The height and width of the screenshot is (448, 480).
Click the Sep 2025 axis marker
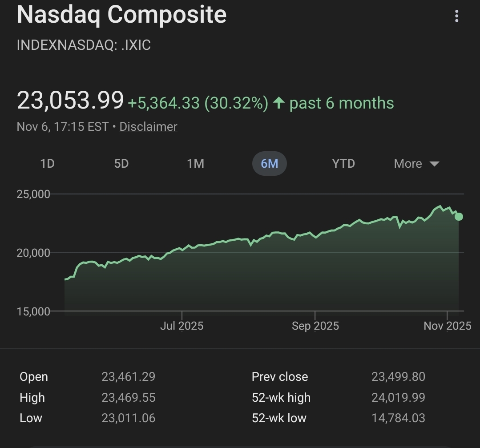315,326
